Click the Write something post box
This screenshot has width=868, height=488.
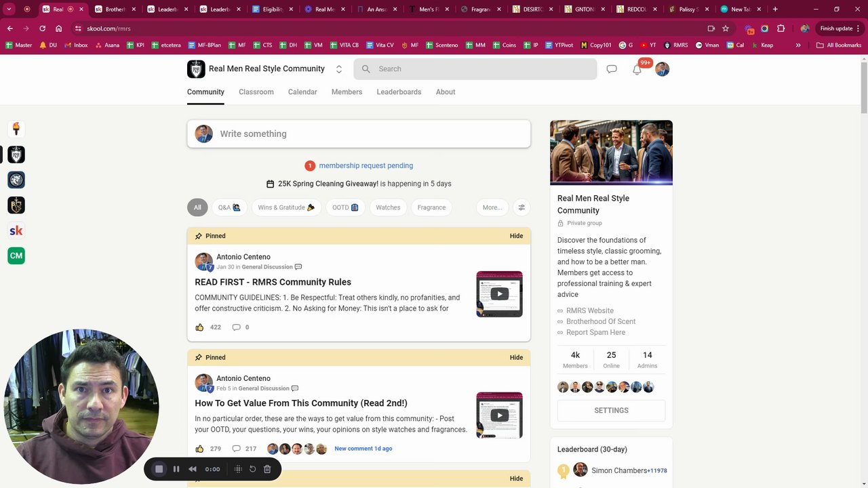(359, 134)
